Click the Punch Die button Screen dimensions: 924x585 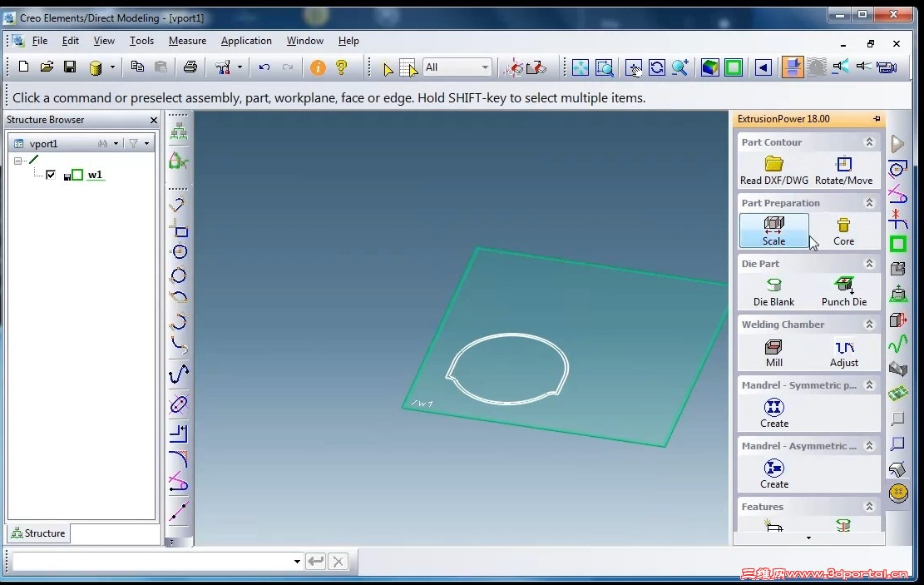[x=844, y=291]
